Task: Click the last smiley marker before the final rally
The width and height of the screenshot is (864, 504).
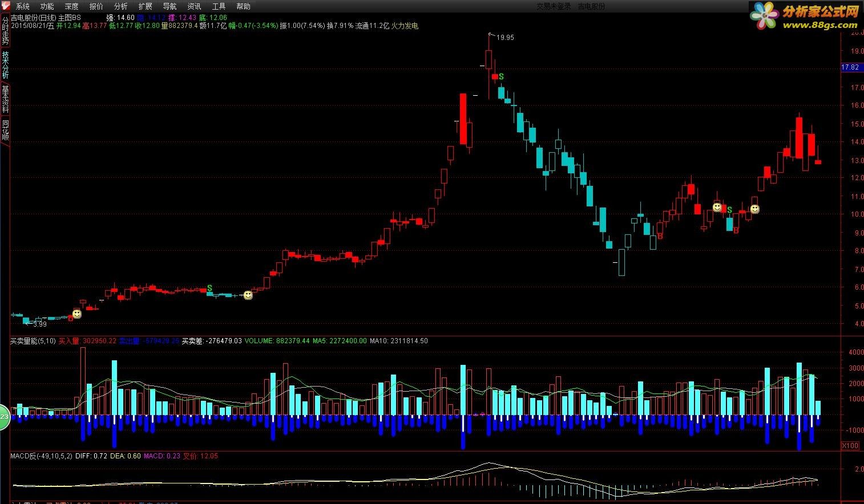Action: [754, 210]
